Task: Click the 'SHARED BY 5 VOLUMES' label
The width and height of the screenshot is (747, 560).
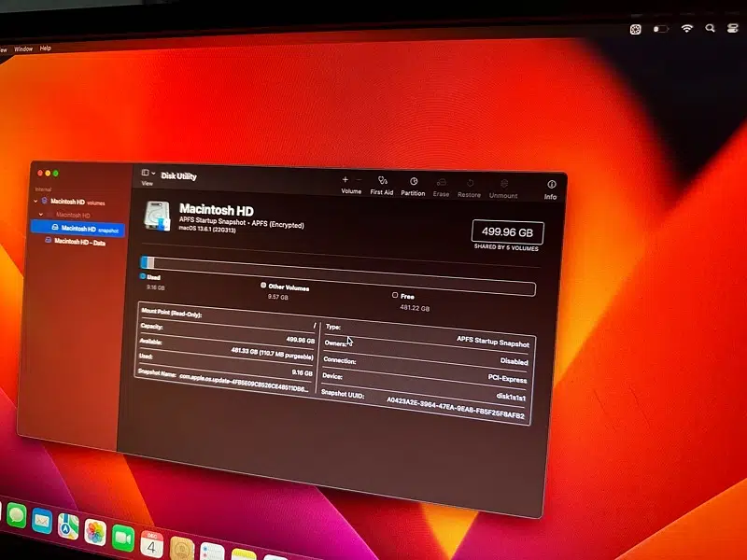Action: 506,247
